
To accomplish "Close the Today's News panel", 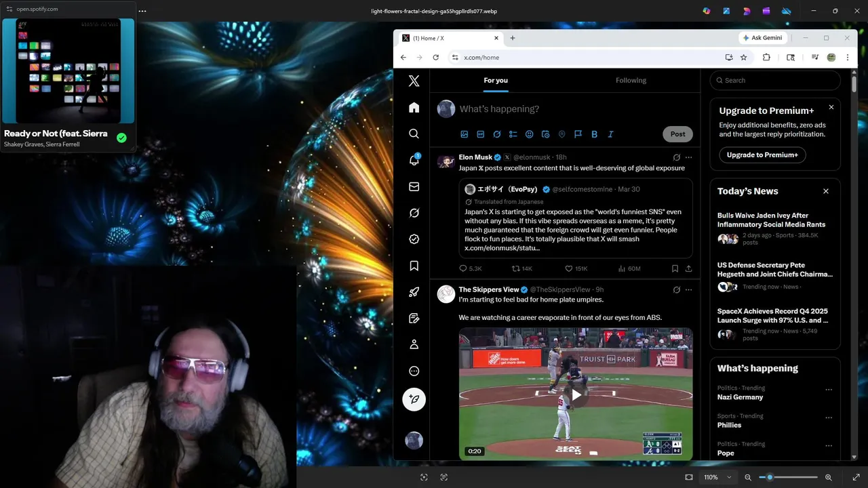I will point(826,191).
